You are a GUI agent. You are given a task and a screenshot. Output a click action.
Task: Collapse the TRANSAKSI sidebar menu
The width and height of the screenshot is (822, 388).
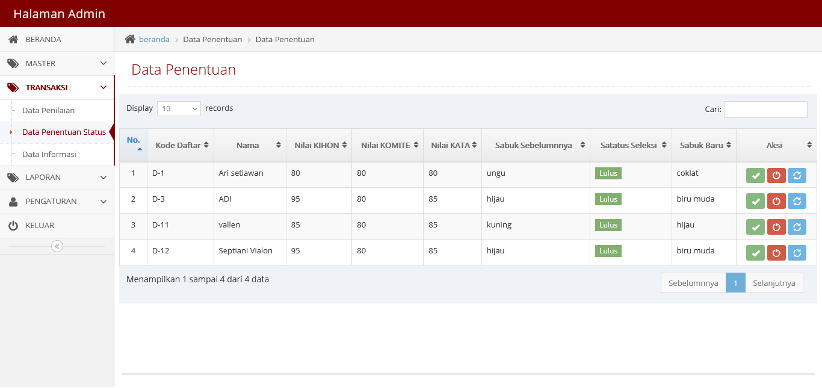tap(57, 88)
